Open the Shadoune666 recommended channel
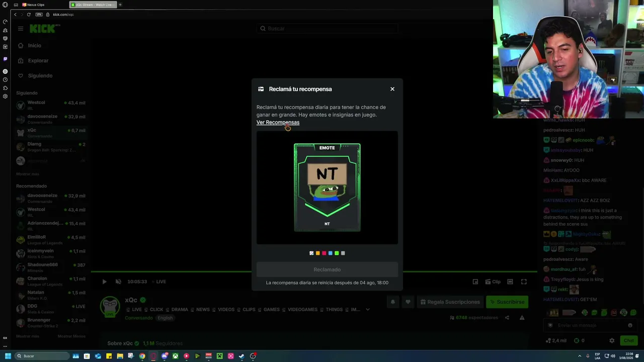The height and width of the screenshot is (362, 644). pos(50,267)
